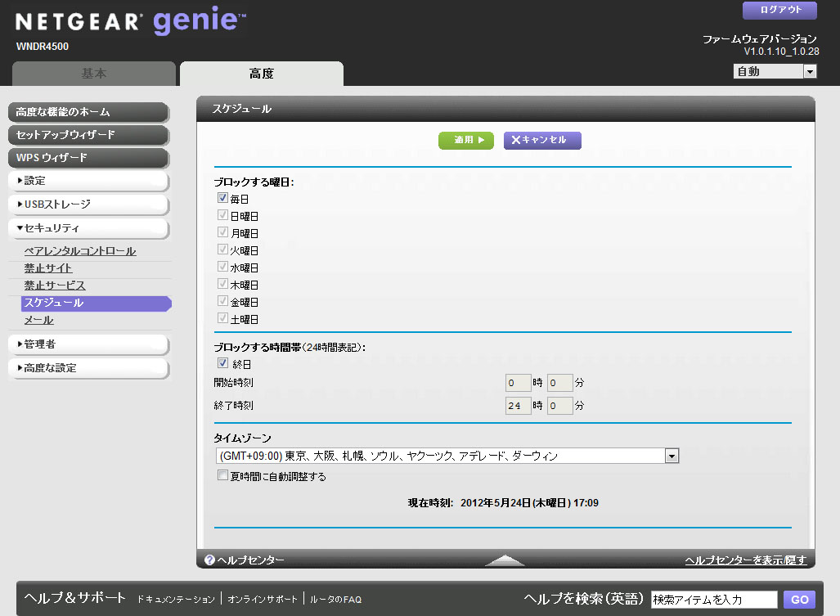840x616 pixels.
Task: Collapse the セキュリティ section
Action: point(88,228)
